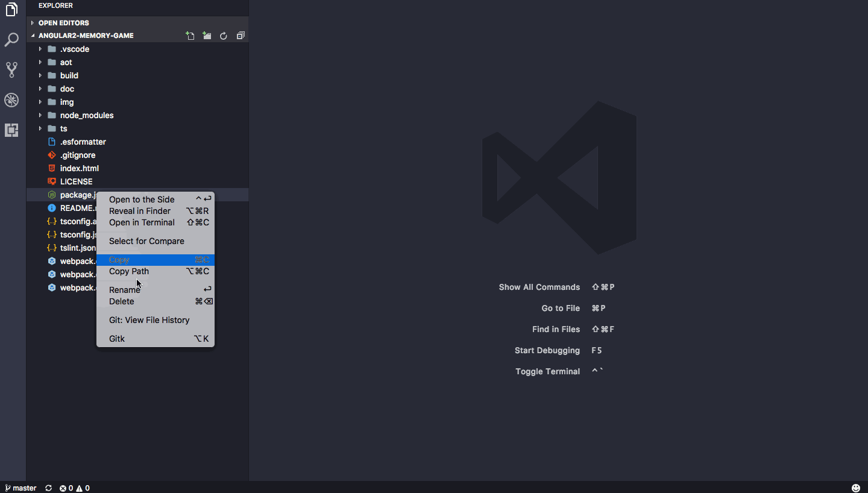Screen dimensions: 868x493
Task: Collapse all folders in explorer
Action: (241, 36)
